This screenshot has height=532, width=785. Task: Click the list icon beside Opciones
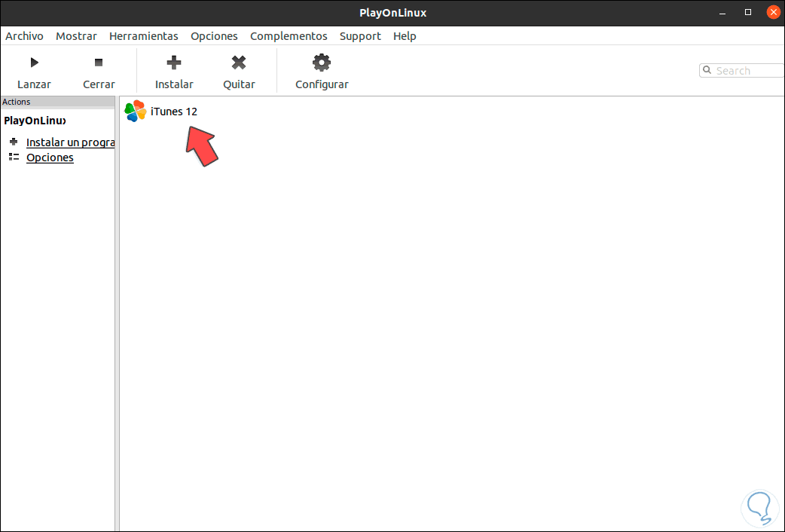click(14, 157)
